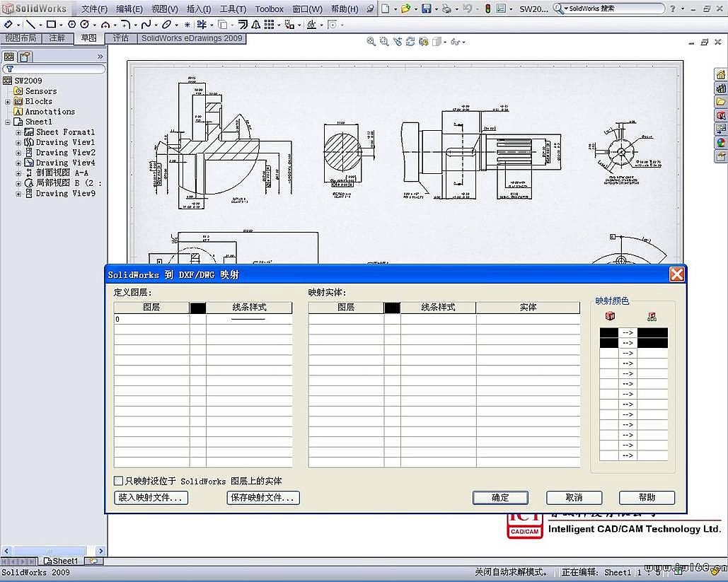Select the Rectangle sketch tool
This screenshot has height=582, width=728.
(51, 25)
